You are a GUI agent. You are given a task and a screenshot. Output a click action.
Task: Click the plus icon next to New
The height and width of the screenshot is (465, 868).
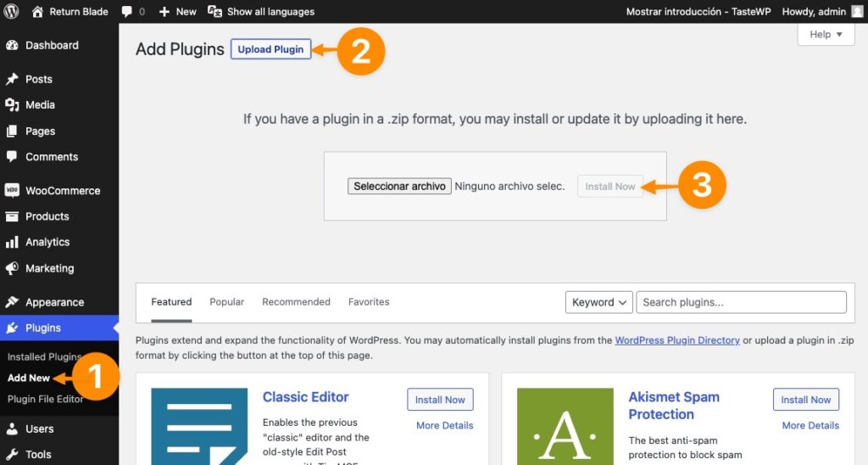164,12
